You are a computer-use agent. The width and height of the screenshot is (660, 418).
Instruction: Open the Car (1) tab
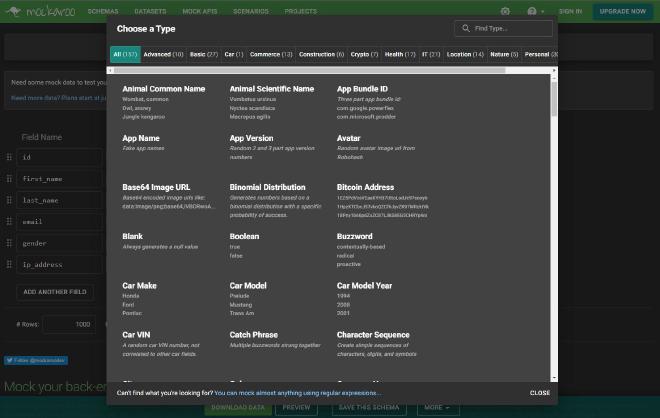point(234,54)
